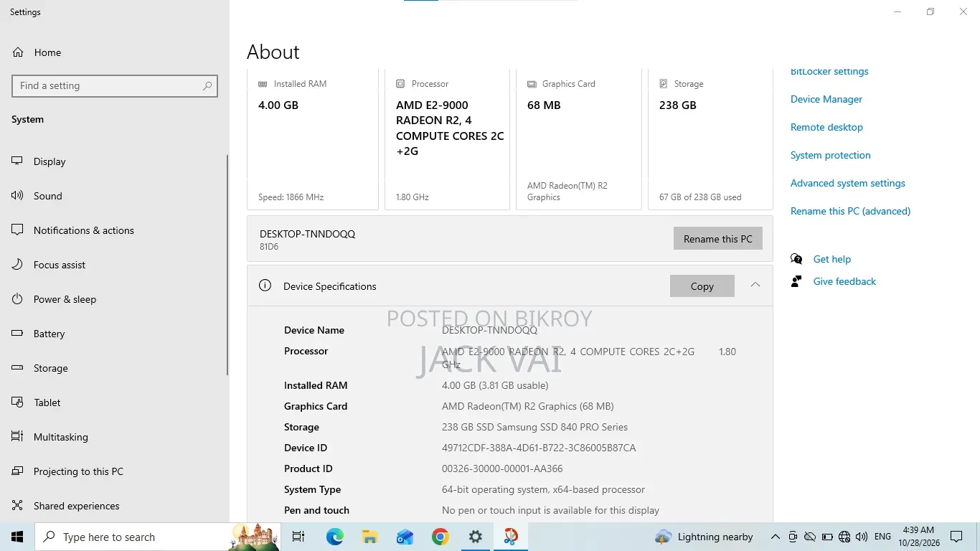Image resolution: width=980 pixels, height=551 pixels.
Task: Open the Lightning nearby weather widget
Action: tap(704, 537)
